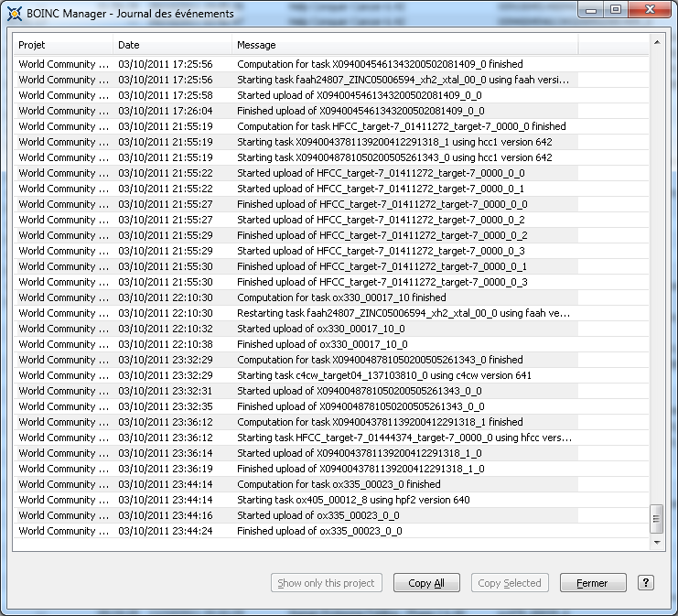Click date cell '03/10/2011 22:10:38'
Viewport: 678px width, 616px height.
(166, 344)
